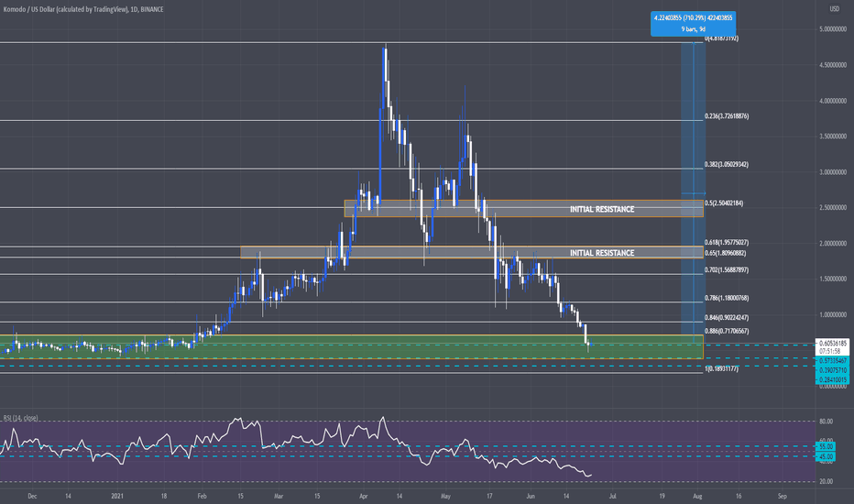Screen dimensions: 854x504
Task: Click the 80.00 RSI scale label
Action: [826, 422]
